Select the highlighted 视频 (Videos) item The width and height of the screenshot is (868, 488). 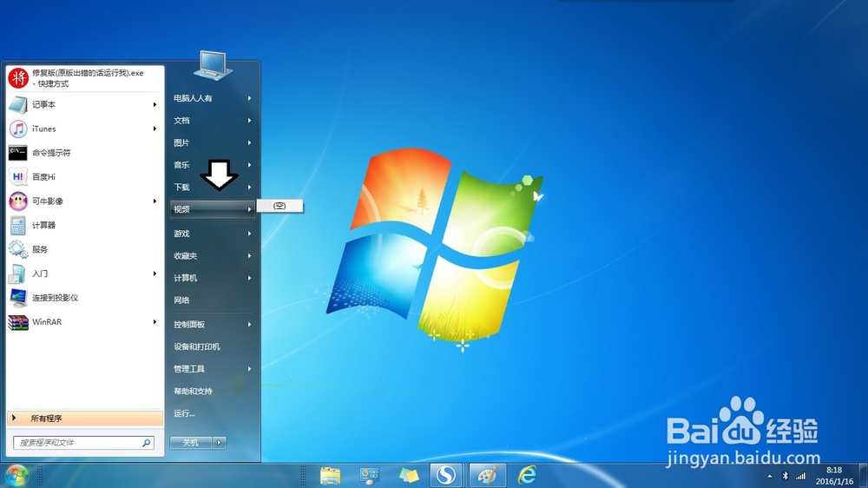(213, 209)
